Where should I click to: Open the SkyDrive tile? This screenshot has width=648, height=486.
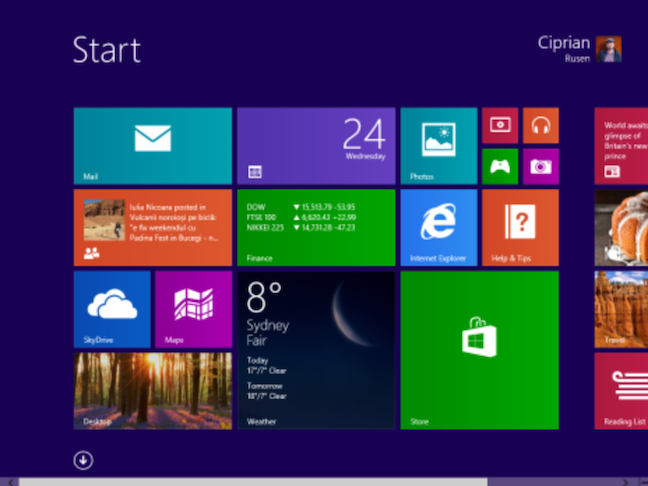coord(112,309)
